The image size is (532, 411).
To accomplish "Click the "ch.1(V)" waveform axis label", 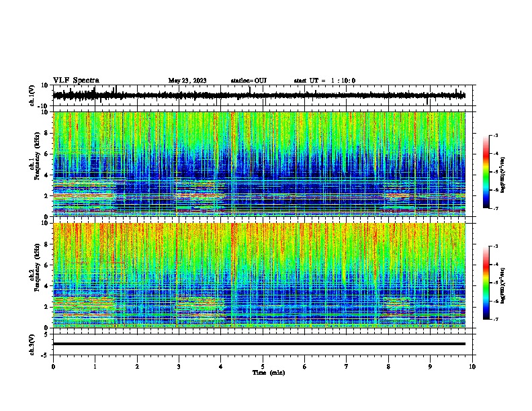I will (x=32, y=95).
